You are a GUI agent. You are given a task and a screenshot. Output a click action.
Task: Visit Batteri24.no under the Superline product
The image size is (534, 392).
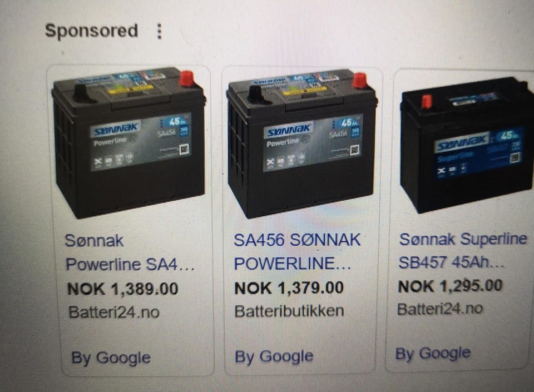pos(439,309)
